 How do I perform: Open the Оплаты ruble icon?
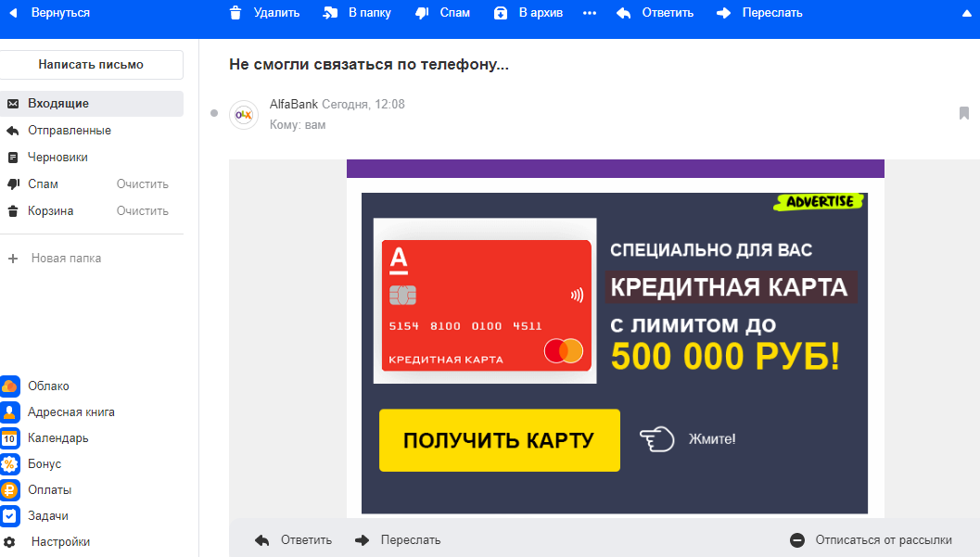click(x=9, y=490)
